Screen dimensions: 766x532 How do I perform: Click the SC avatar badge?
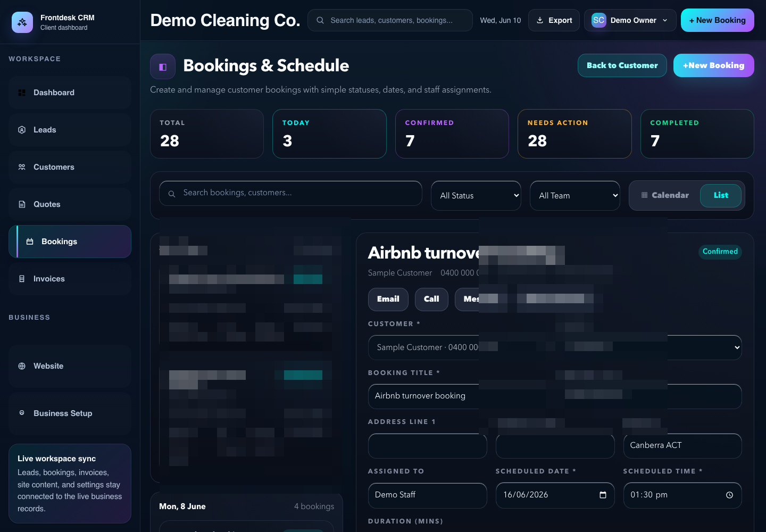tap(599, 20)
